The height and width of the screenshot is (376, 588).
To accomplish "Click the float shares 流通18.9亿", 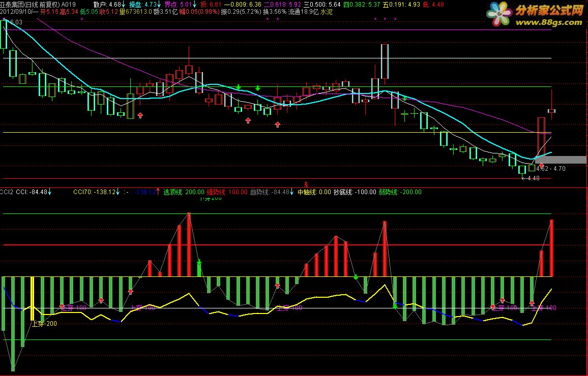I will tap(303, 12).
